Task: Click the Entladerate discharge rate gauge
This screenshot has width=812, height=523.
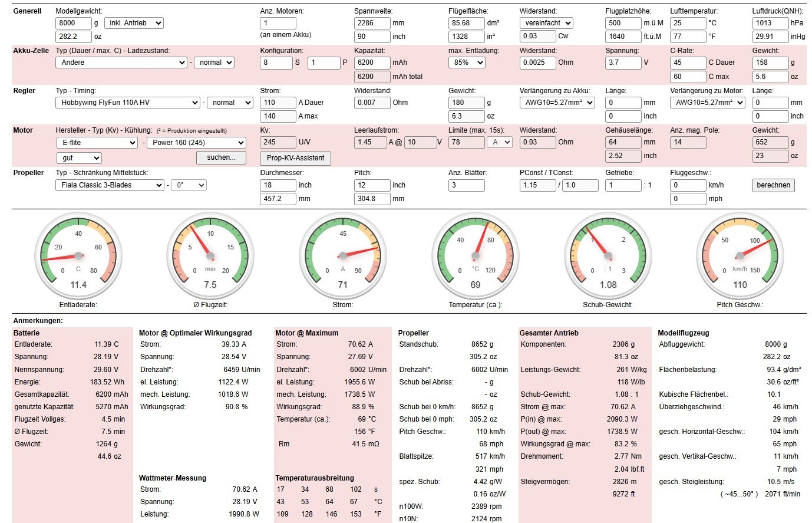Action: (x=78, y=256)
